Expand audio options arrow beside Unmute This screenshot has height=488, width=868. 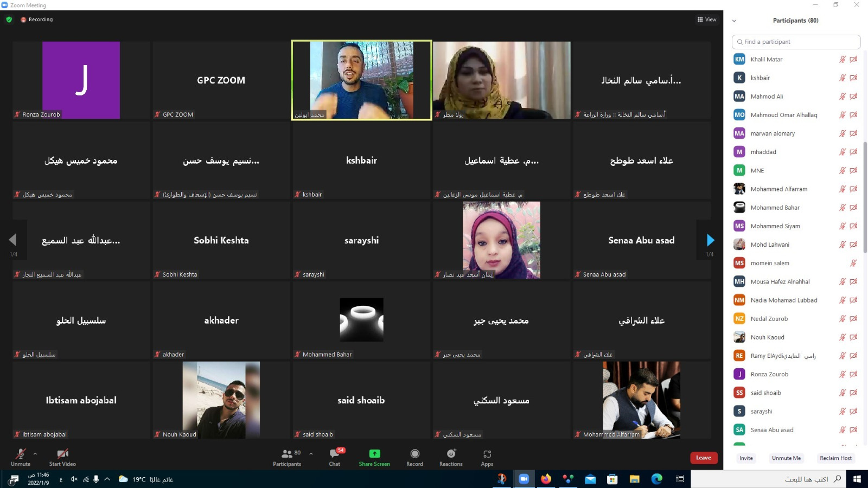[x=35, y=453]
